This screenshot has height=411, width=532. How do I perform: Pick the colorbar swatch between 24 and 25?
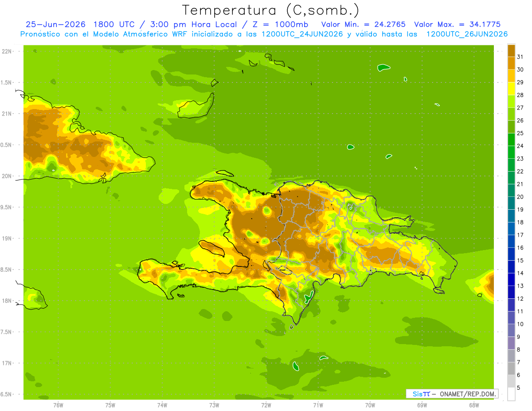[511, 140]
